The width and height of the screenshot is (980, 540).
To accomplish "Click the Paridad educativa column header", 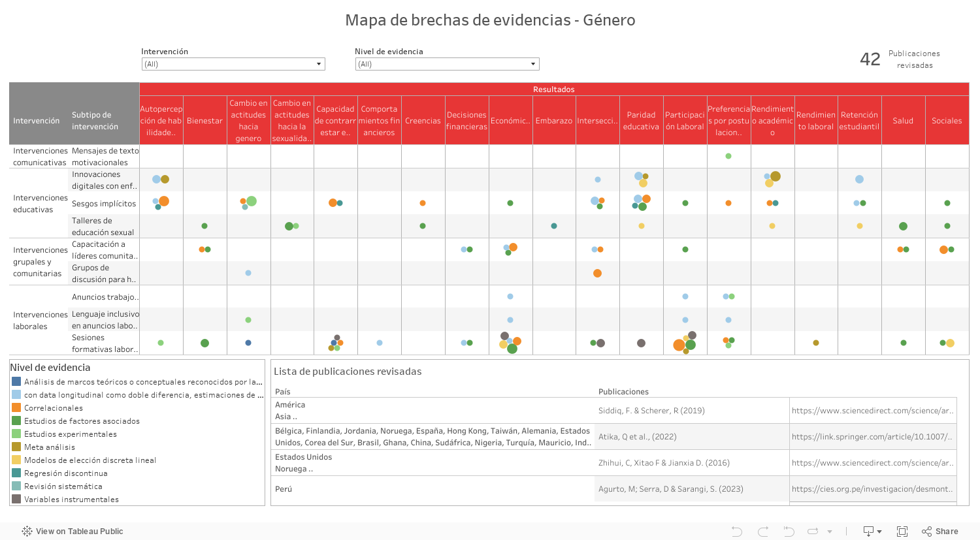I will 641,121.
